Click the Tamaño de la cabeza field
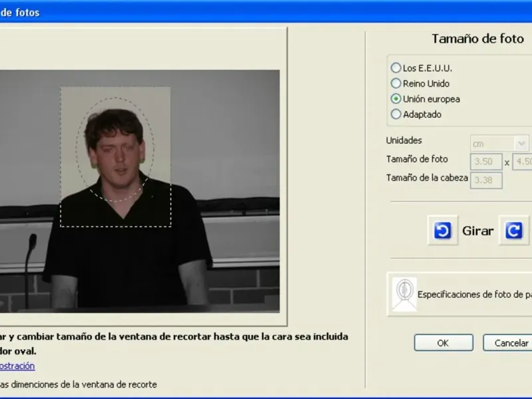532x399 pixels. [486, 180]
